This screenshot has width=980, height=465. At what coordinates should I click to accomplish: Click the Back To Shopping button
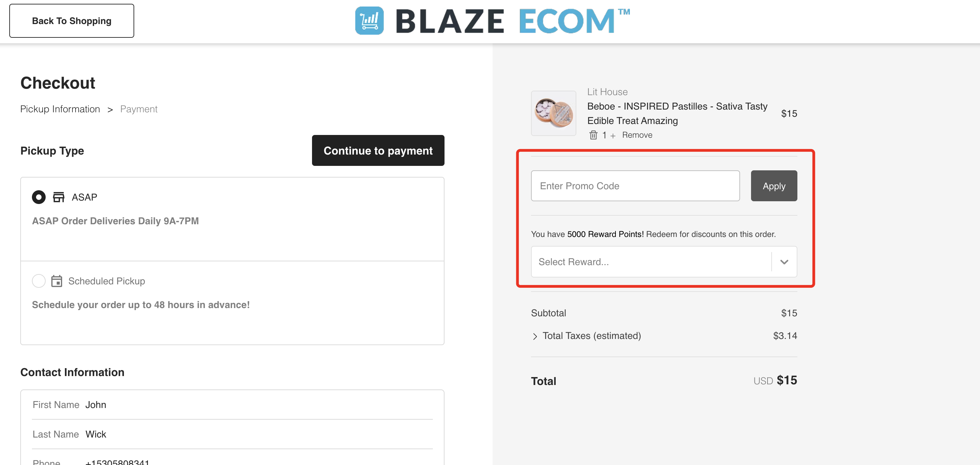71,21
